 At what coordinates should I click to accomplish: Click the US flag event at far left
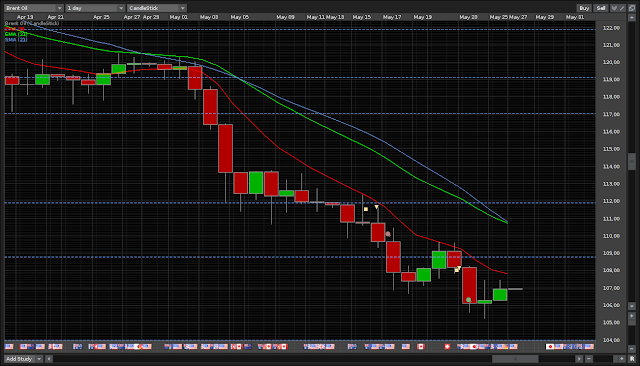[x=9, y=346]
